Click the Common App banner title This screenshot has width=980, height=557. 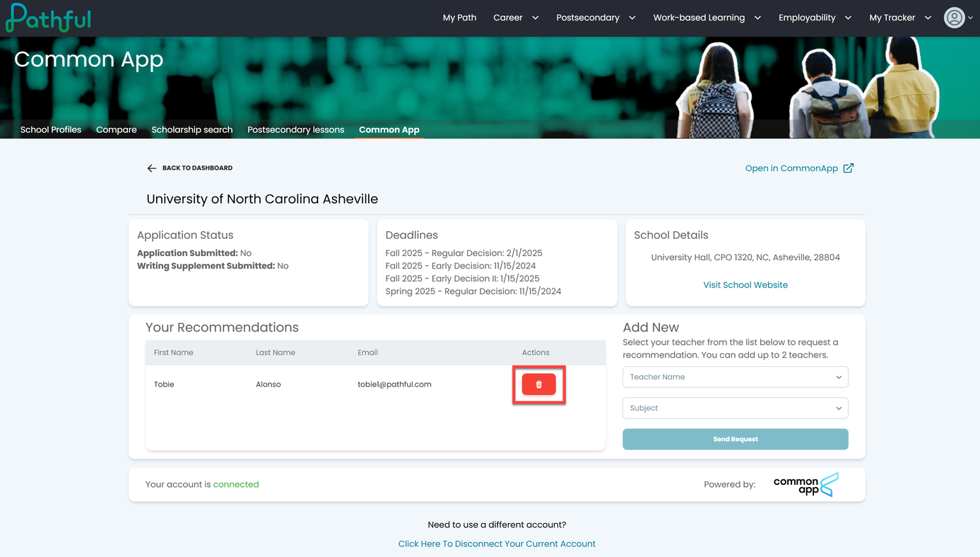pos(88,59)
